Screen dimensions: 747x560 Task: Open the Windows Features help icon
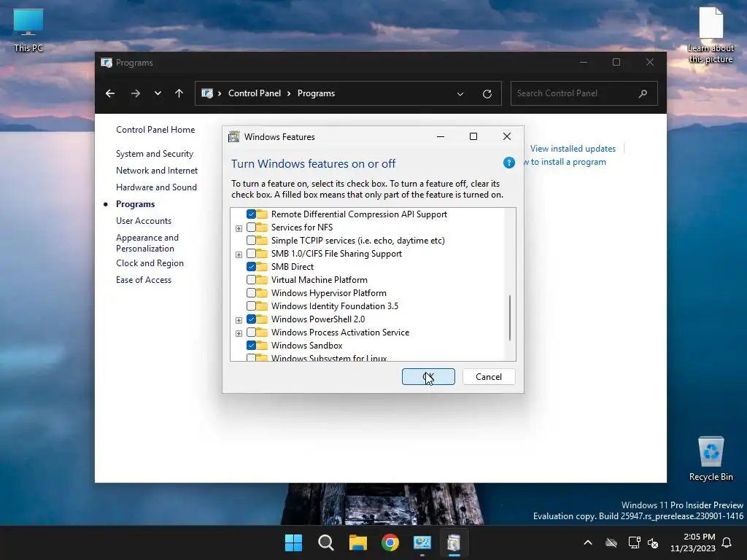[508, 163]
